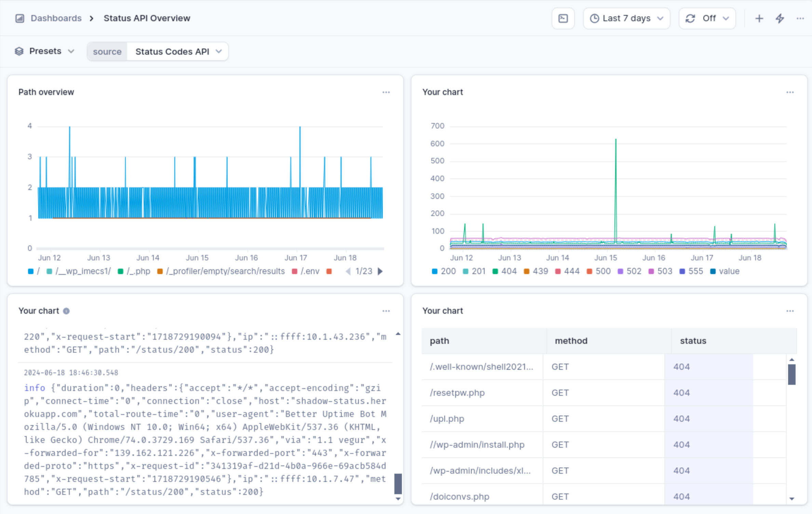Click the 1/23 legend page indicator
This screenshot has width=812, height=514.
point(364,271)
